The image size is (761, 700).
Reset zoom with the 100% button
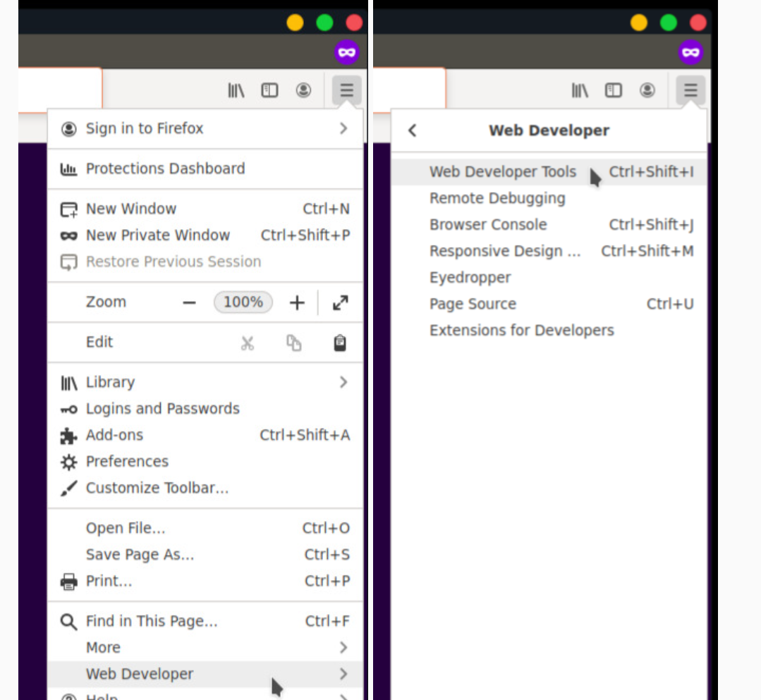[x=243, y=302]
